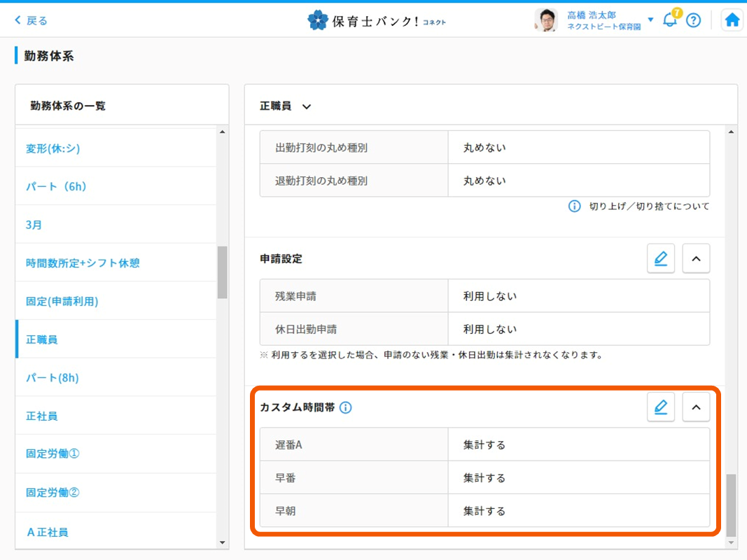Collapse the カスタム時間帯 section

click(696, 407)
